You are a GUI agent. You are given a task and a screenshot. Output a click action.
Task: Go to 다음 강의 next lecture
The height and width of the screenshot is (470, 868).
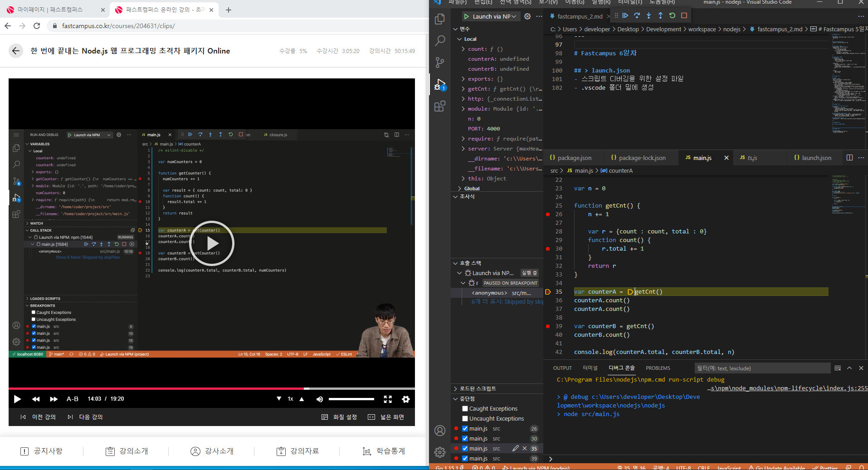(x=85, y=417)
